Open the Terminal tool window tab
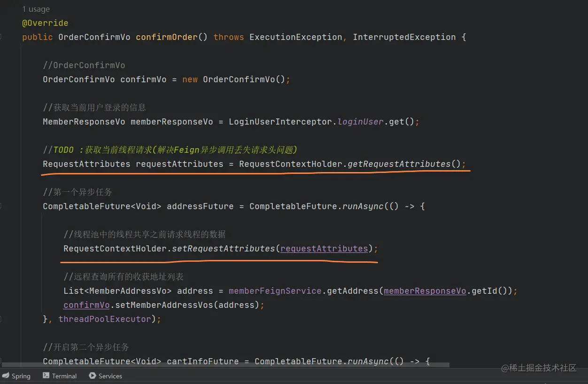588x384 pixels. (60, 376)
